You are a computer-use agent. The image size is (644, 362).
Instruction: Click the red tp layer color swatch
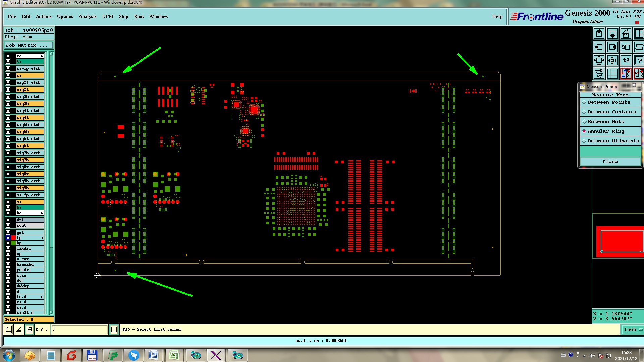13,238
